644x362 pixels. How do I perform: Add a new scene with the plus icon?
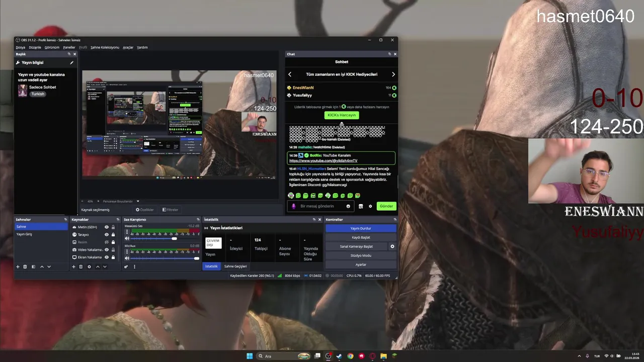(x=18, y=266)
